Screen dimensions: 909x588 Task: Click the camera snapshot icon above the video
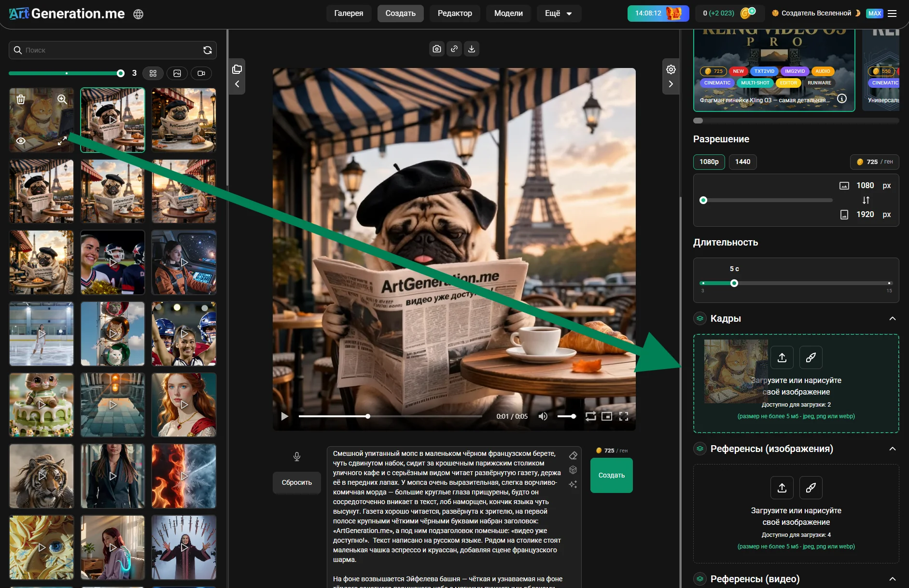click(437, 49)
